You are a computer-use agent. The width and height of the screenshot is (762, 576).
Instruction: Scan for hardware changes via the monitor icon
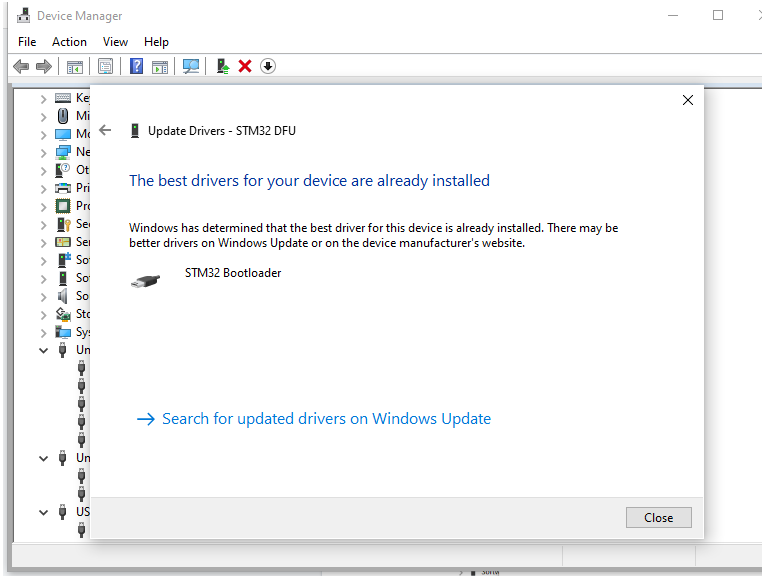tap(191, 66)
